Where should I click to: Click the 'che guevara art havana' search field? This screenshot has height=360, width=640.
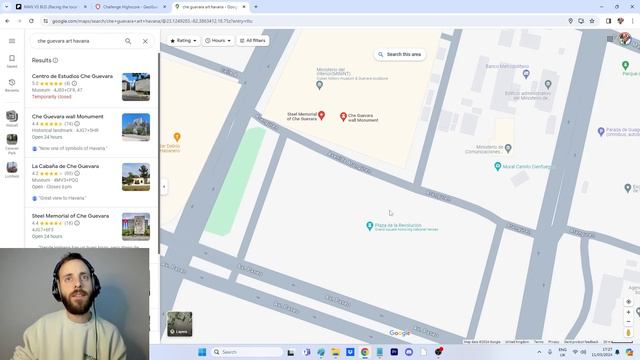pyautogui.click(x=78, y=41)
